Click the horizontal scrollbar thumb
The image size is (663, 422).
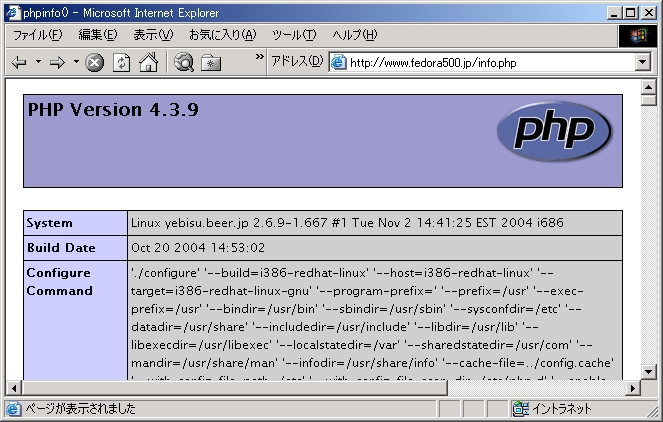pos(234,388)
